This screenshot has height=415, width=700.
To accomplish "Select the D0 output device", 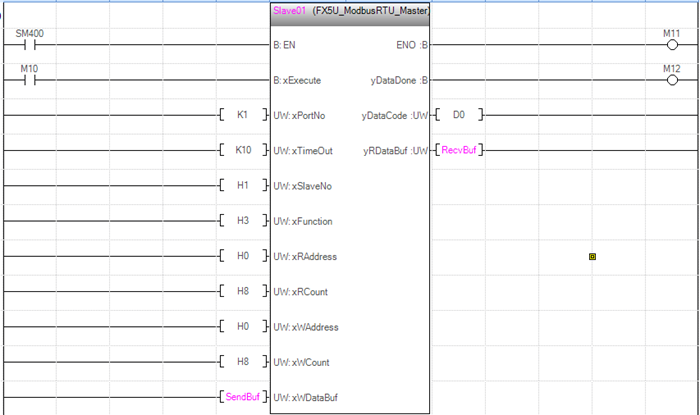I will pos(459,116).
